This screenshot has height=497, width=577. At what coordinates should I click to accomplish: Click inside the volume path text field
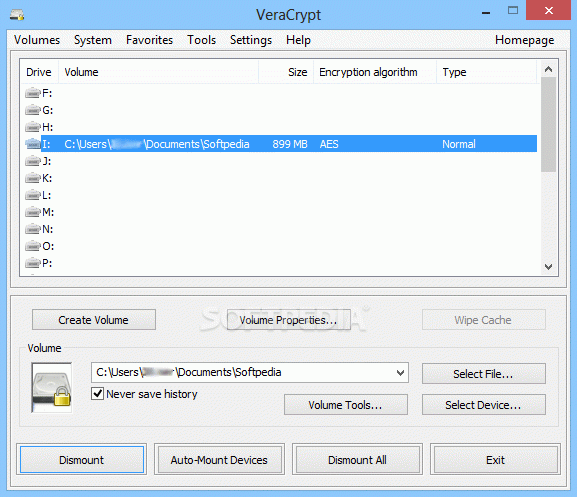pos(243,372)
